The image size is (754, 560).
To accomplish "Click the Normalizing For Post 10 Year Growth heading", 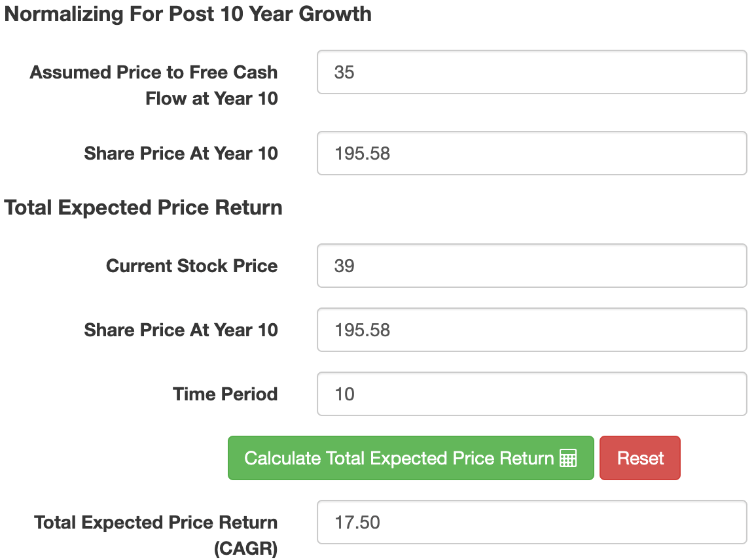I will coord(188,14).
